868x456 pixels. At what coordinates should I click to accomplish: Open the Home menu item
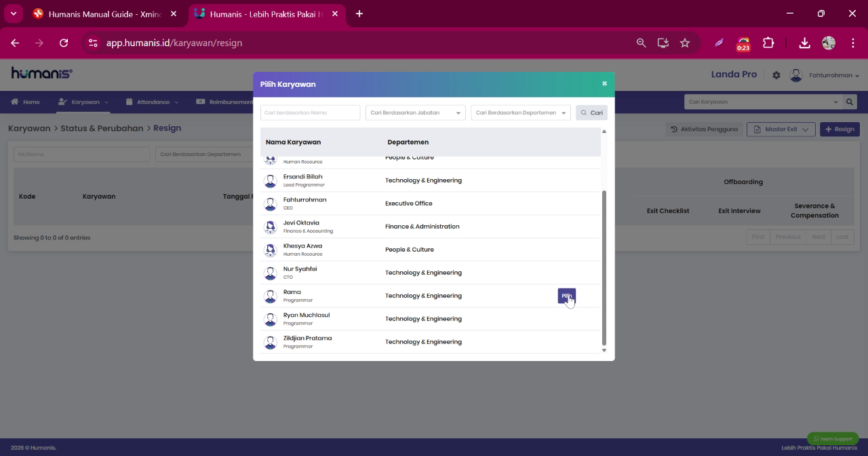pyautogui.click(x=25, y=102)
